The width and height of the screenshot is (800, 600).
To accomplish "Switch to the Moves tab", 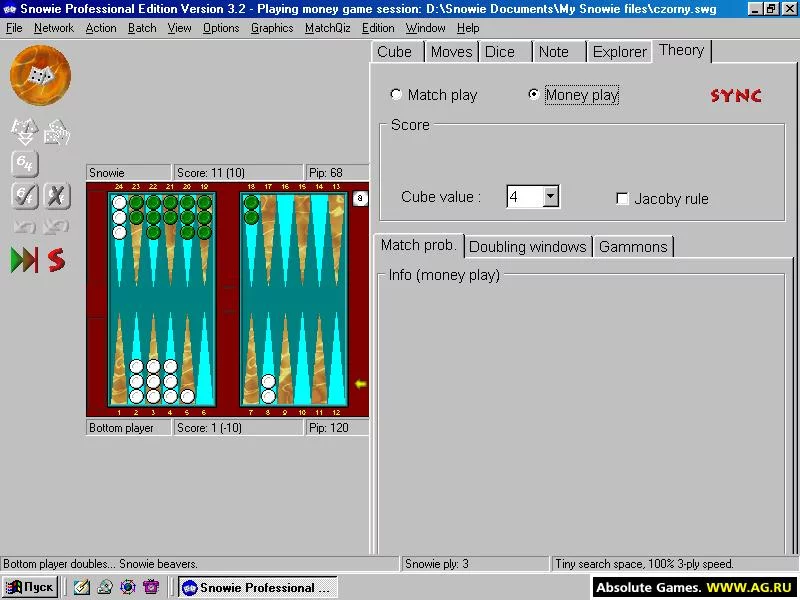I will pyautogui.click(x=452, y=52).
